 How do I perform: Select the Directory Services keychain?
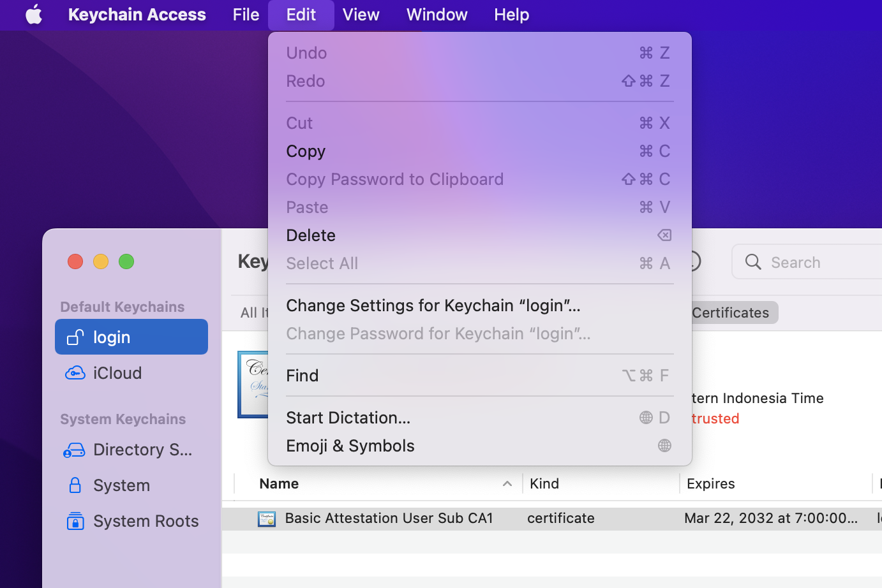131,450
